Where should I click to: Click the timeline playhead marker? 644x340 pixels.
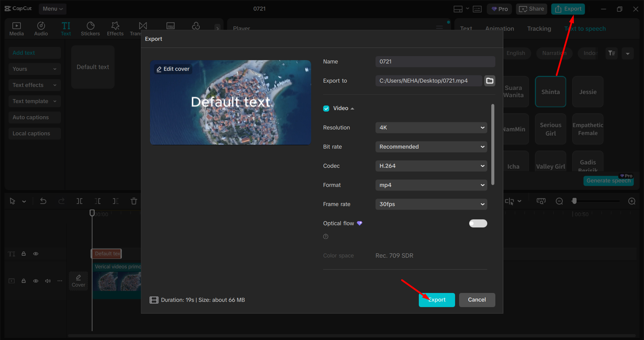click(x=92, y=213)
